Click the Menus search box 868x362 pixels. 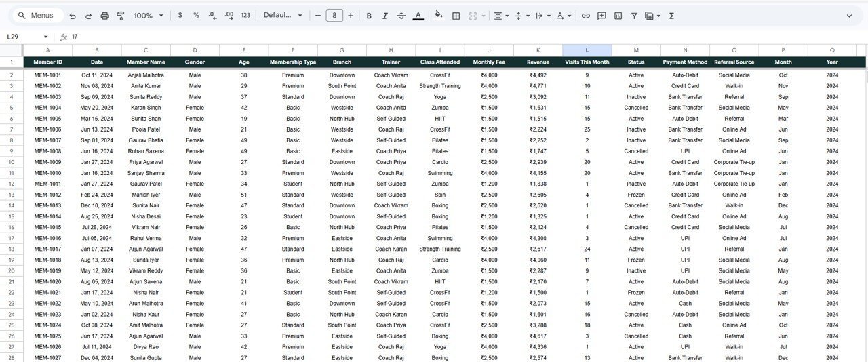[x=41, y=16]
